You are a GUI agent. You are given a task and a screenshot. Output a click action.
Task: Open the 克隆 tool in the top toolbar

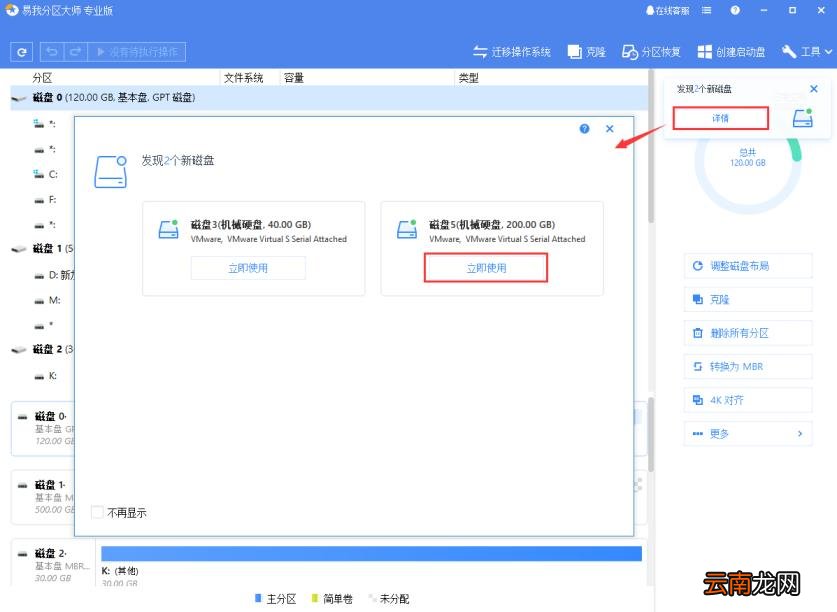pos(586,52)
